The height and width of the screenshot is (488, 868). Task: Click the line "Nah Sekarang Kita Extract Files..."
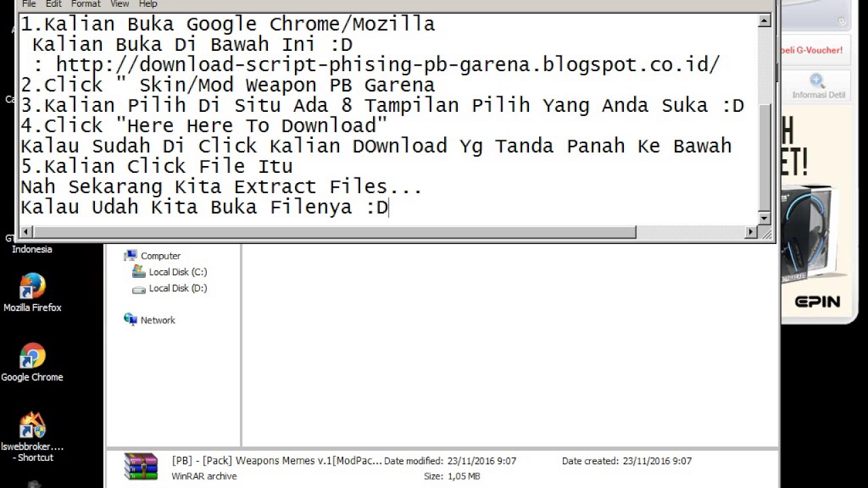[x=222, y=187]
